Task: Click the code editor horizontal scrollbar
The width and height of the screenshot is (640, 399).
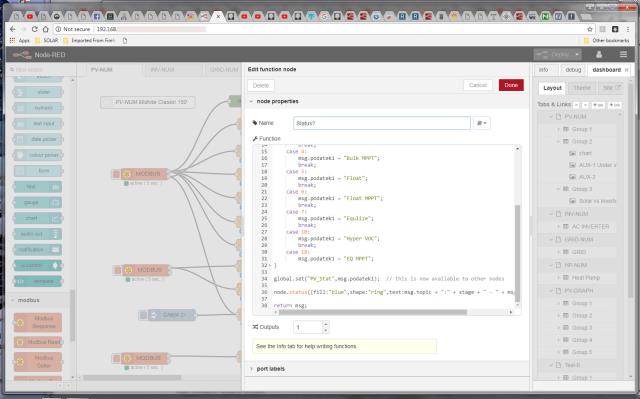Action: tap(373, 312)
